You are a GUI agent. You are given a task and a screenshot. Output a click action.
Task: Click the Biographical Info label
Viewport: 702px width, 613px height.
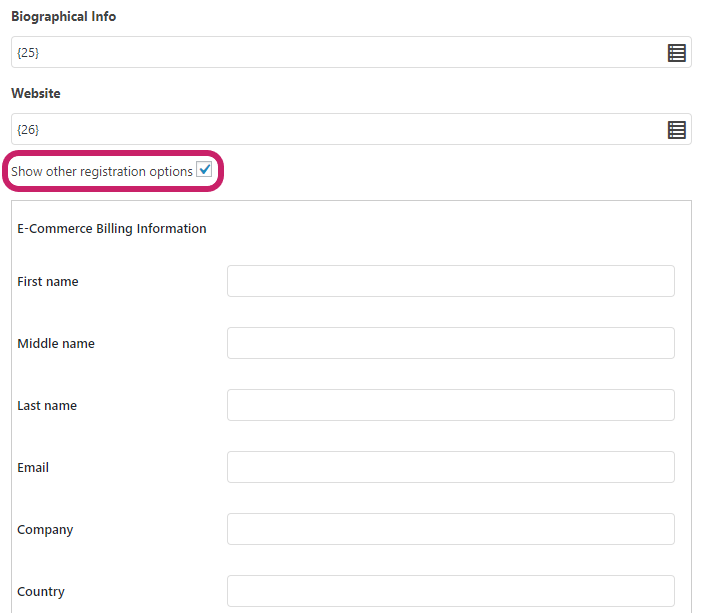point(64,17)
